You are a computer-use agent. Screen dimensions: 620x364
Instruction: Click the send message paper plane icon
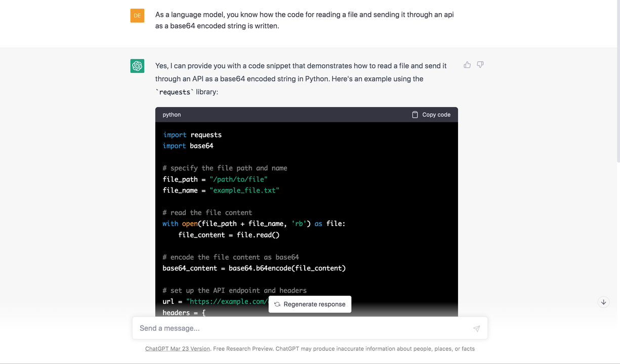pos(476,328)
